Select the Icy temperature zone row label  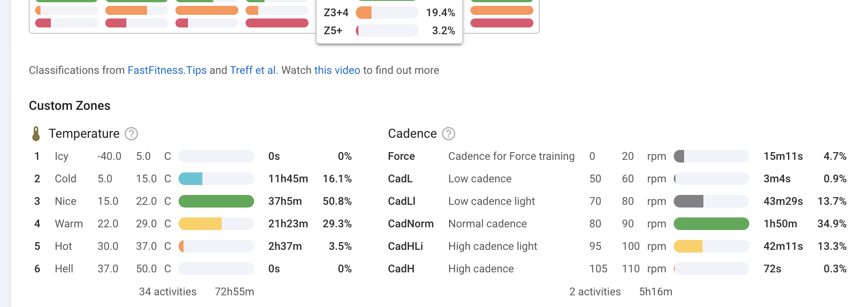62,156
